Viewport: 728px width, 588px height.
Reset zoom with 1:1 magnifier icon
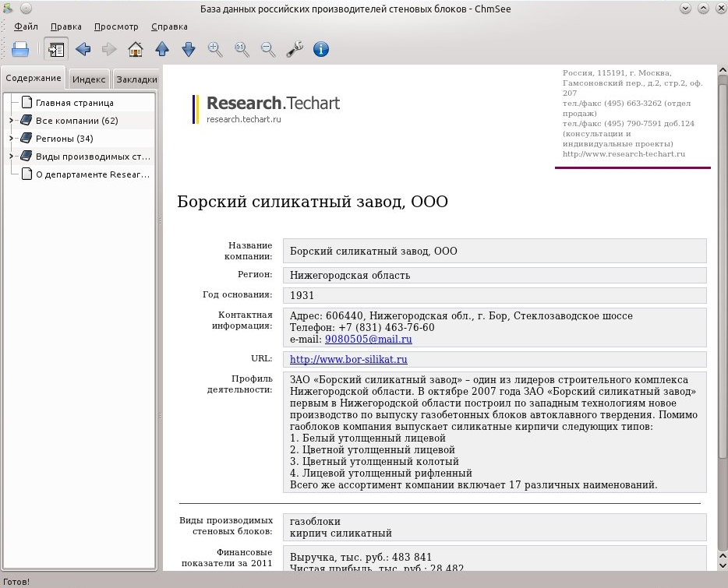[242, 49]
